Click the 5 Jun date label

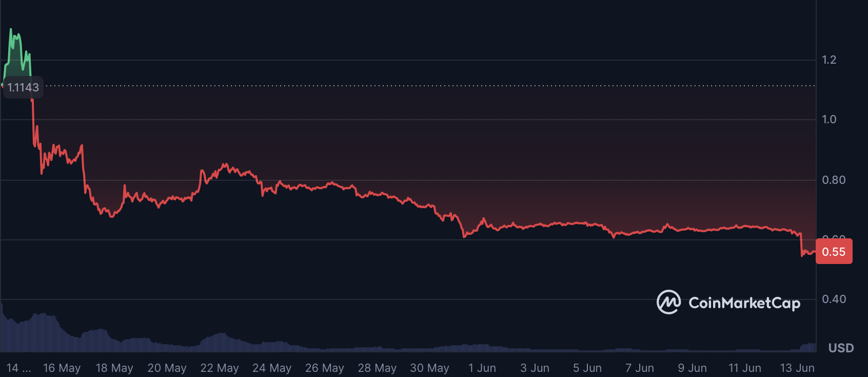(587, 368)
